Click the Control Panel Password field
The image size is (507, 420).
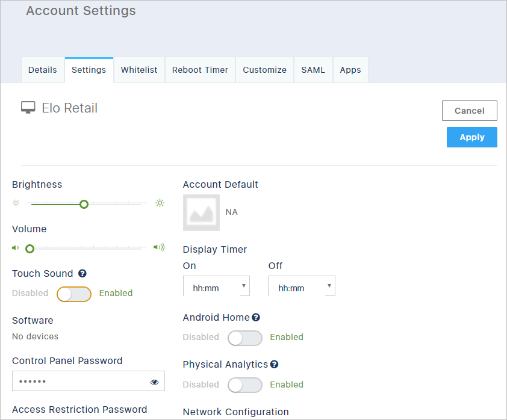coord(89,381)
